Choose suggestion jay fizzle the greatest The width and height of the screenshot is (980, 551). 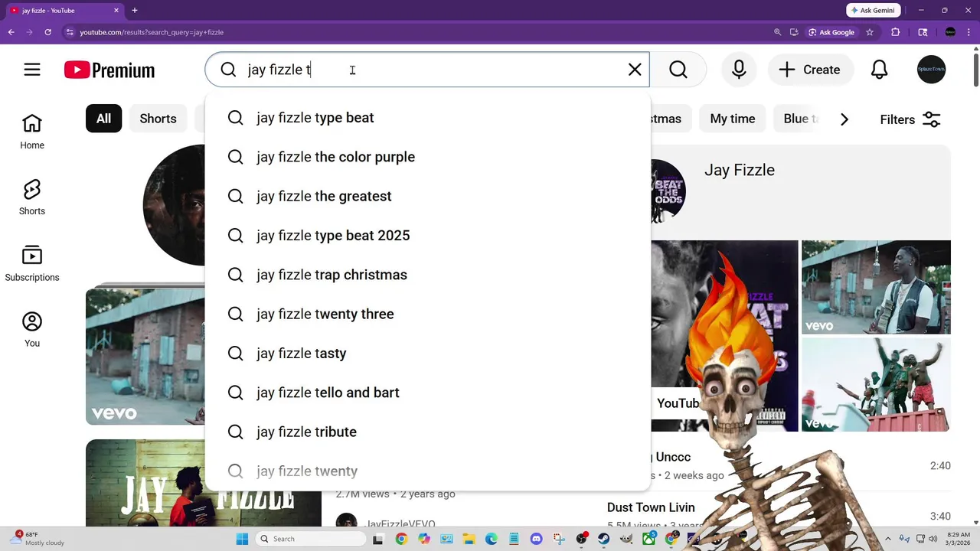(427, 196)
